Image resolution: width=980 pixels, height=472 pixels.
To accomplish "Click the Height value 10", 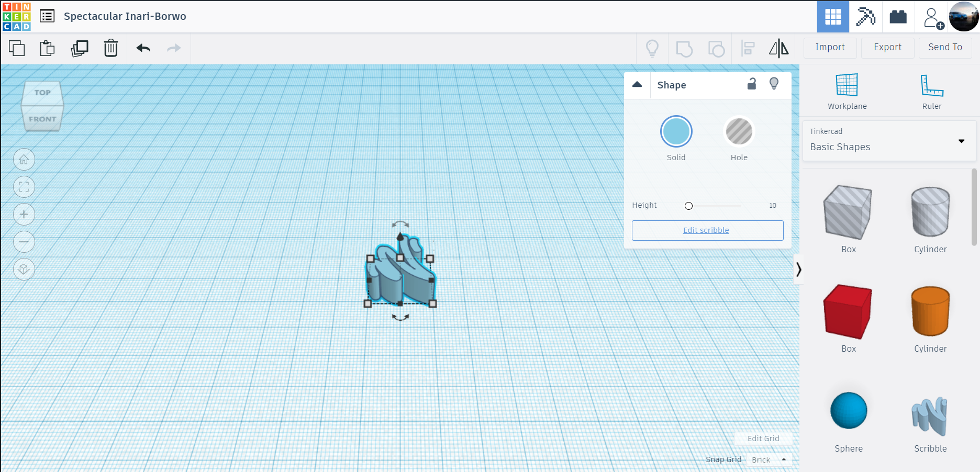I will tap(773, 206).
